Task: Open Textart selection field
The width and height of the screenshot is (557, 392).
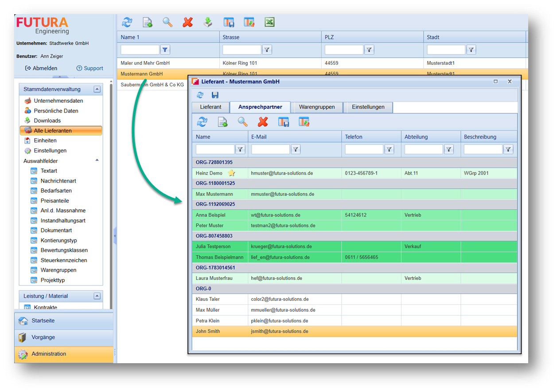Action: click(x=49, y=171)
